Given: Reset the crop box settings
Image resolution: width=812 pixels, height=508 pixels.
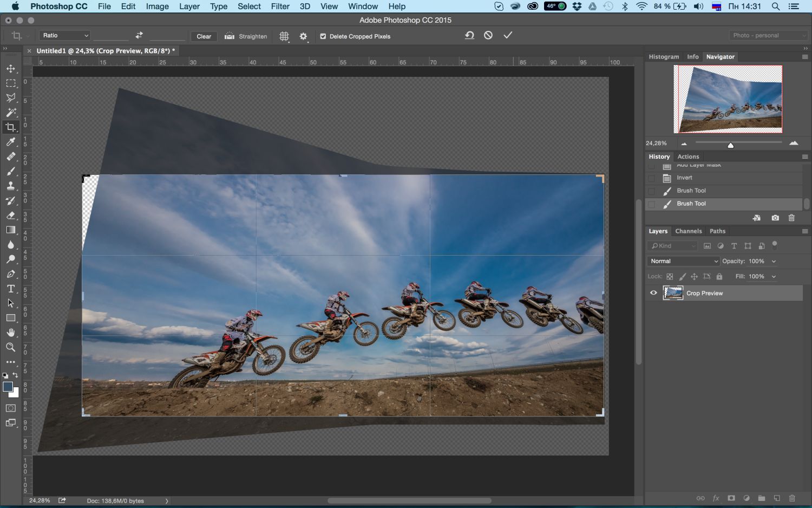Looking at the screenshot, I should [469, 35].
